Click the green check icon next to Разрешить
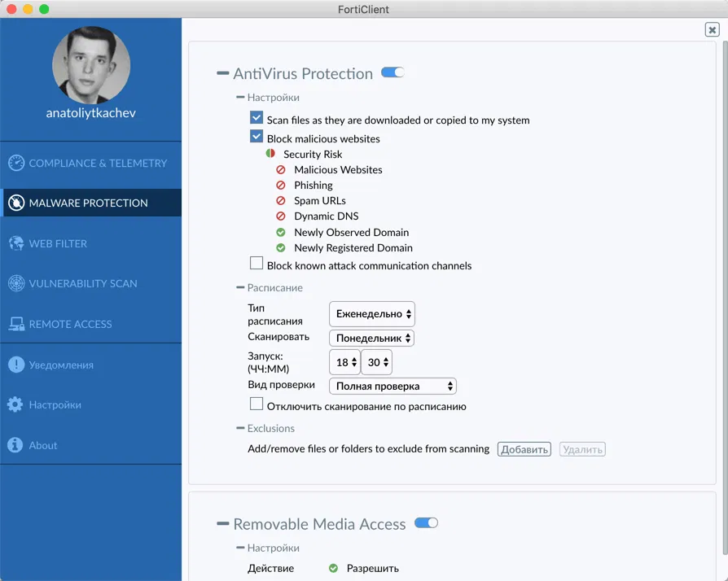 (333, 568)
